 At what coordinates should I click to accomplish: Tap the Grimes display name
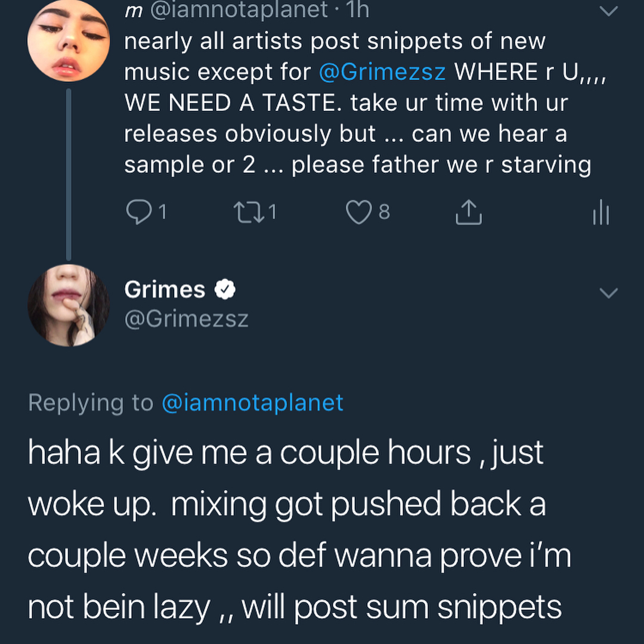tap(165, 290)
